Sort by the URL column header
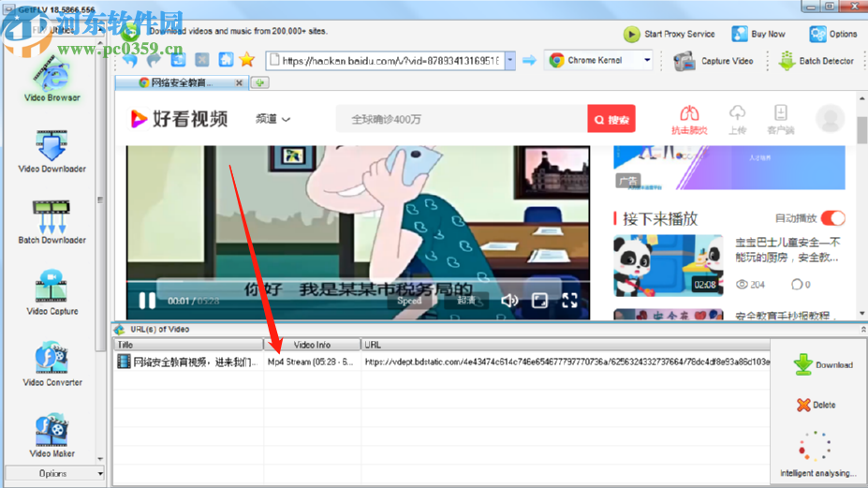This screenshot has width=868, height=488. pyautogui.click(x=566, y=345)
